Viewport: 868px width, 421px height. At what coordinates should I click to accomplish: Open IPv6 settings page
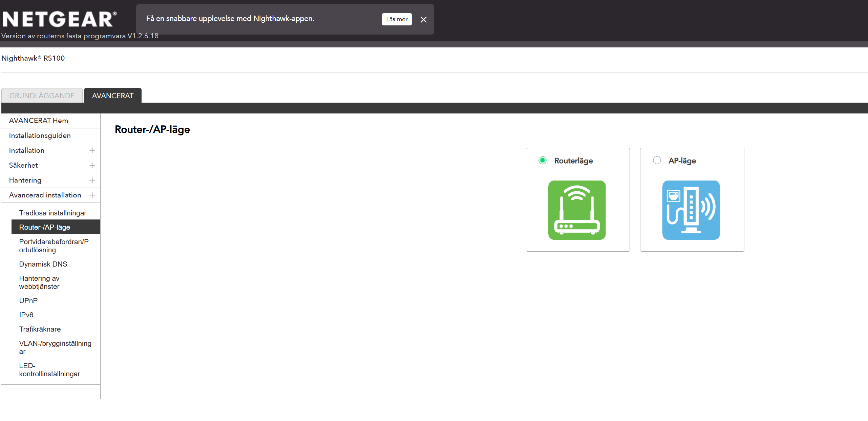point(26,315)
